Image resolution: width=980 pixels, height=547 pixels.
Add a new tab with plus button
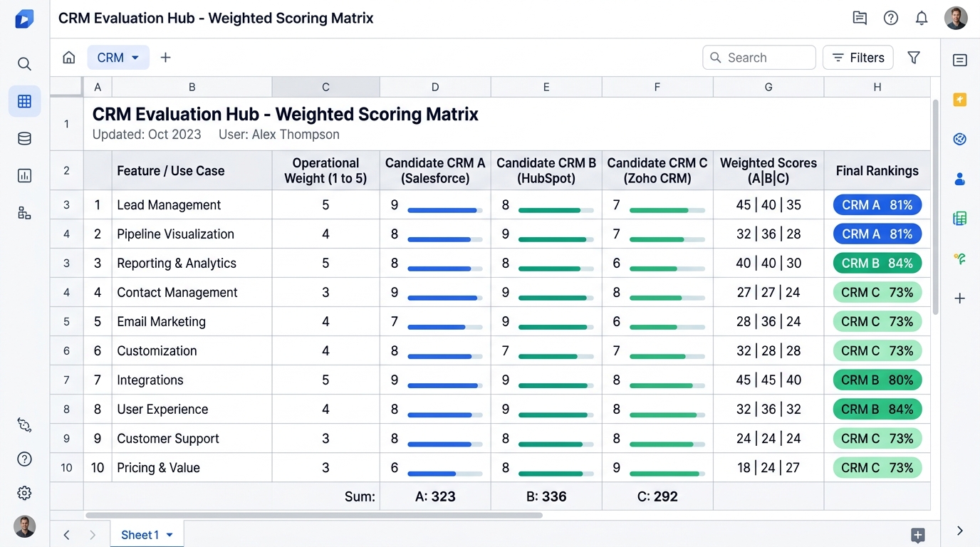[165, 58]
